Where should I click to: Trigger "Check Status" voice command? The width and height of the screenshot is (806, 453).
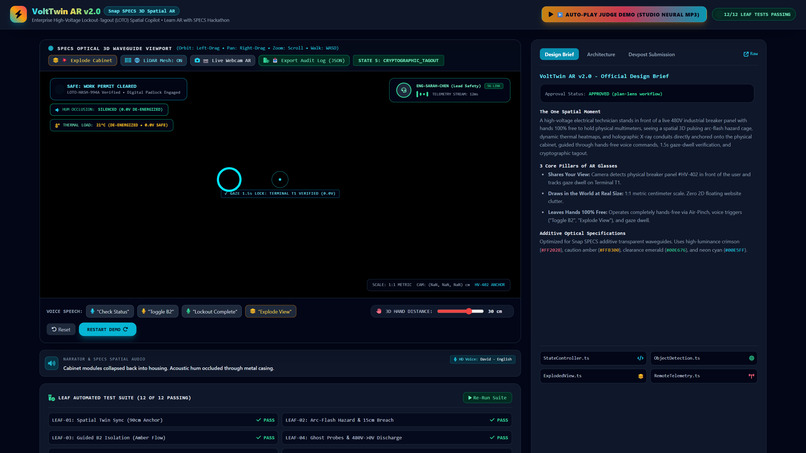[110, 311]
